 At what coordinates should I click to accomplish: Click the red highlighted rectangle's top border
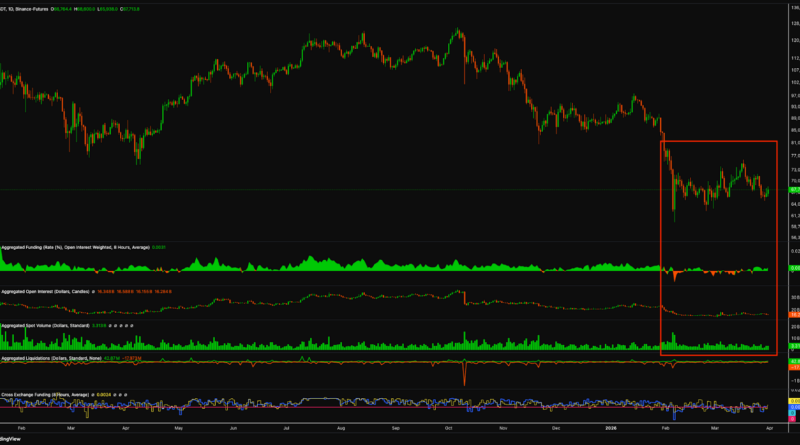click(718, 141)
